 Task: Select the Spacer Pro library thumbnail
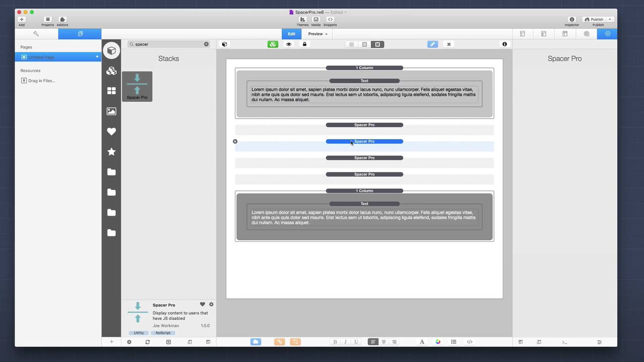tap(137, 86)
